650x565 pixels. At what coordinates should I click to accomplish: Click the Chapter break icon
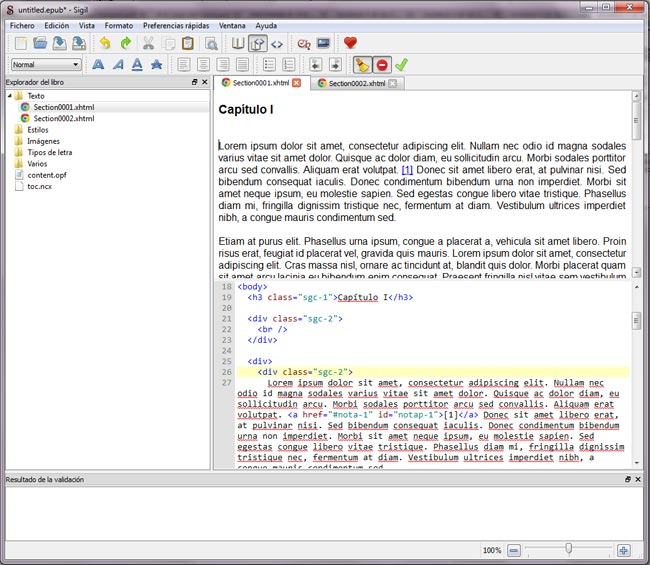[304, 43]
